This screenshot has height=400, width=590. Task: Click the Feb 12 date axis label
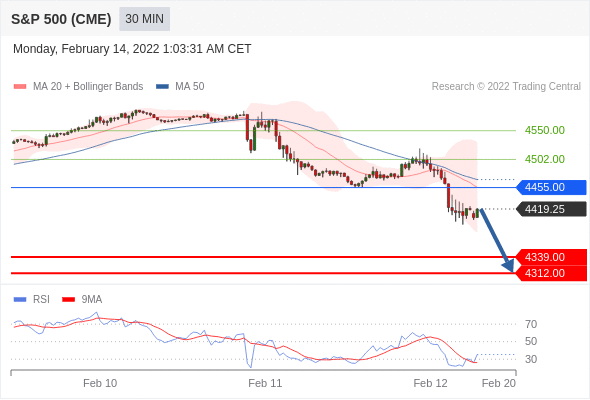[430, 383]
